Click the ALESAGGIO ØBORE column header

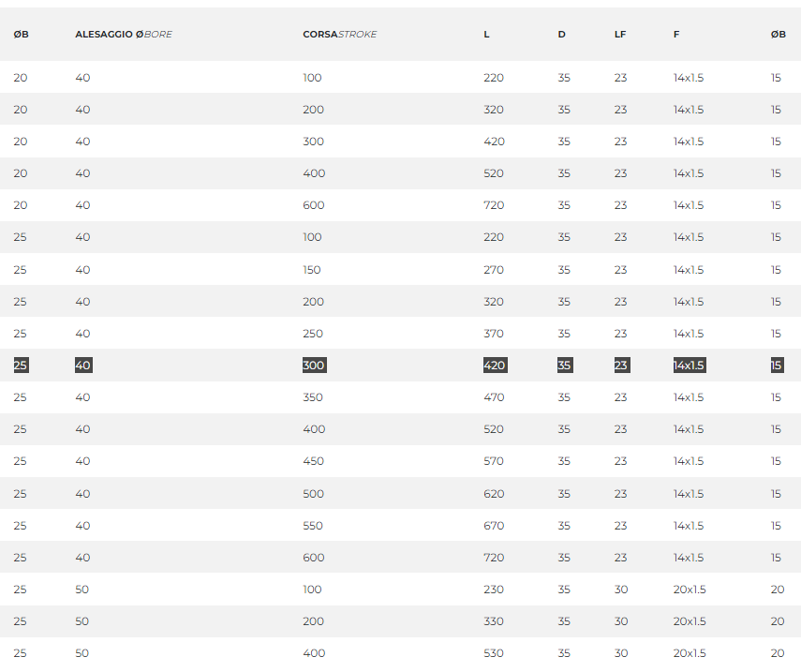pos(124,35)
